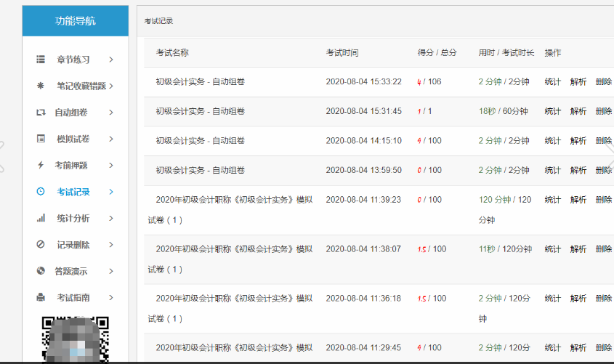
Task: Click the globe icon beside 答题演示
Action: pyautogui.click(x=41, y=271)
